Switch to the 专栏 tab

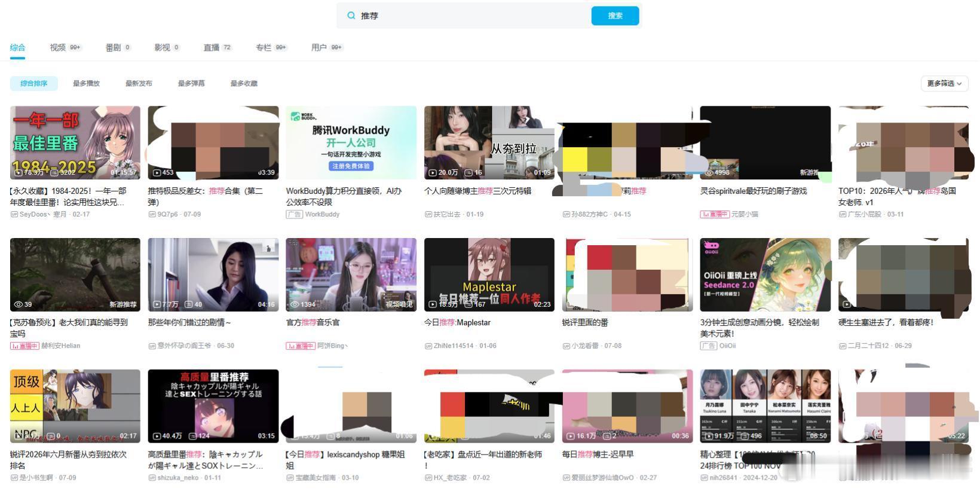(x=272, y=47)
